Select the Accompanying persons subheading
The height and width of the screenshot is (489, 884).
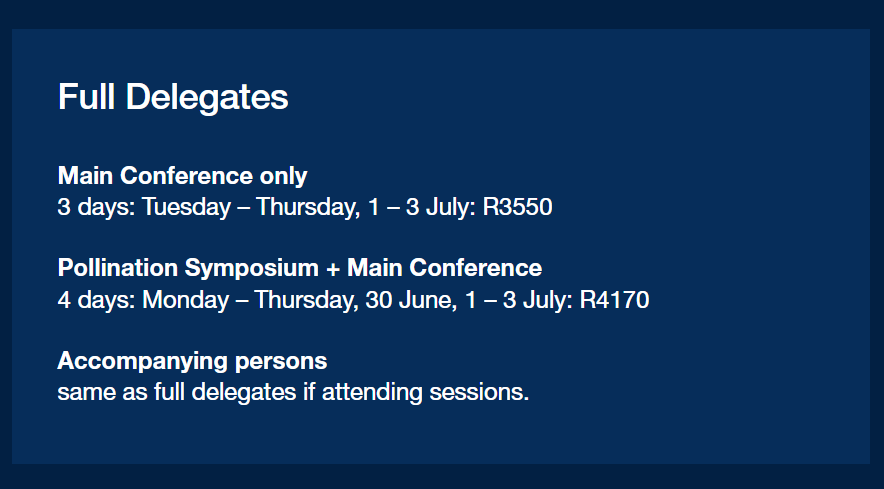click(192, 361)
